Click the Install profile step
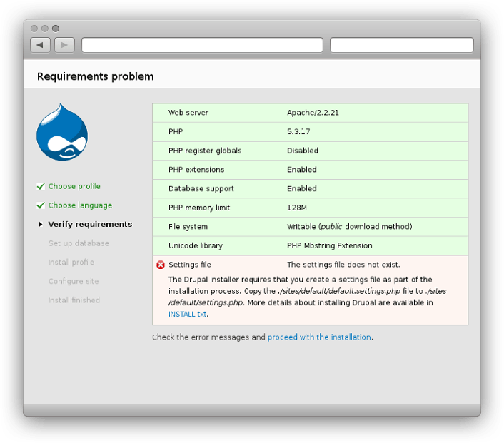The height and width of the screenshot is (443, 504). pyautogui.click(x=71, y=262)
